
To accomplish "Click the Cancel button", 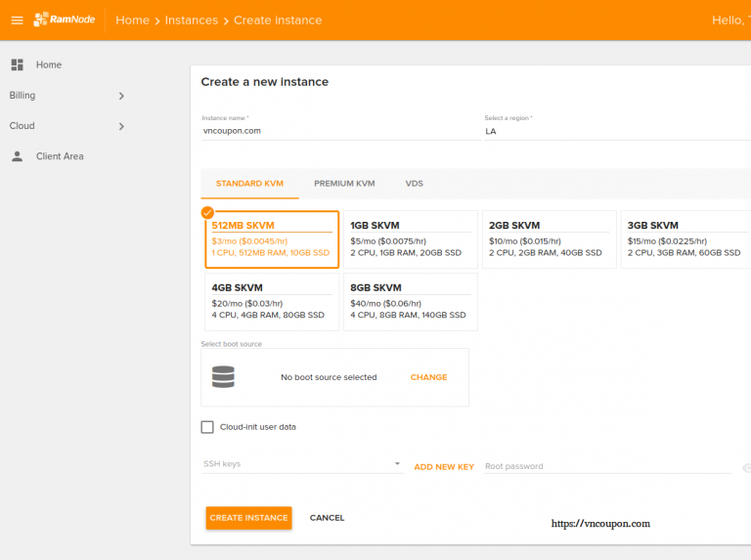I will coord(327,518).
